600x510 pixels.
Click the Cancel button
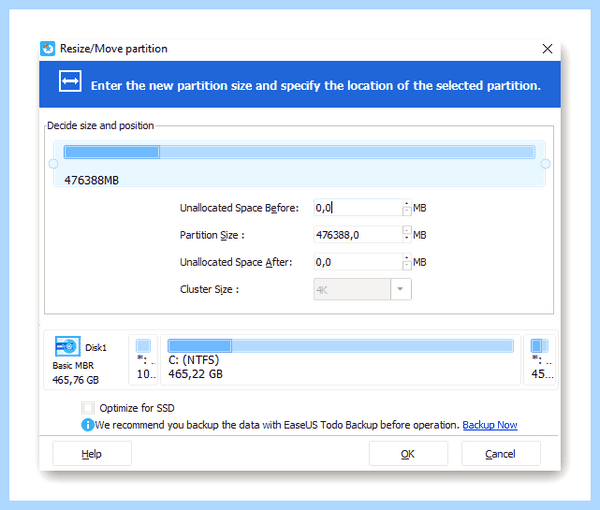pos(501,453)
